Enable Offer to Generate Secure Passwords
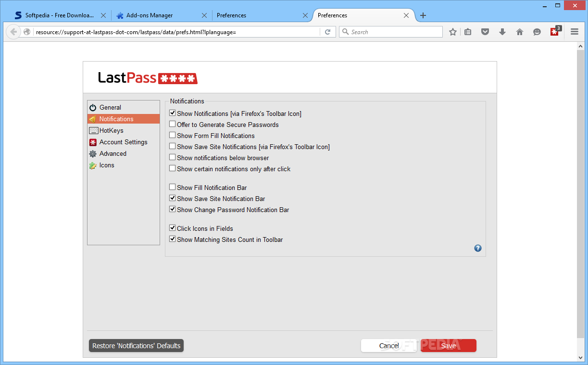 (173, 124)
